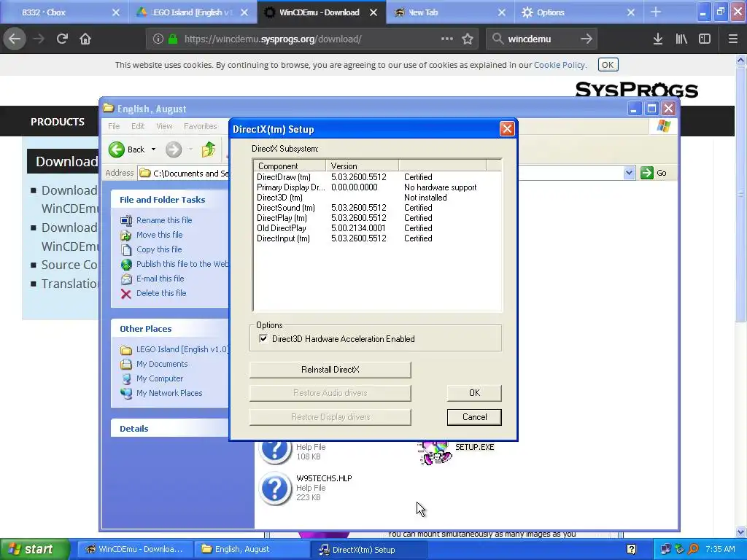
Task: Click the ReInstall DirectX button
Action: click(x=330, y=370)
